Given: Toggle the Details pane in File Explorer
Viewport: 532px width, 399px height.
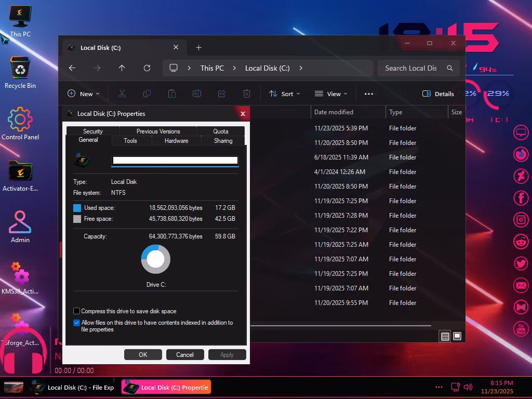Looking at the screenshot, I should [438, 94].
